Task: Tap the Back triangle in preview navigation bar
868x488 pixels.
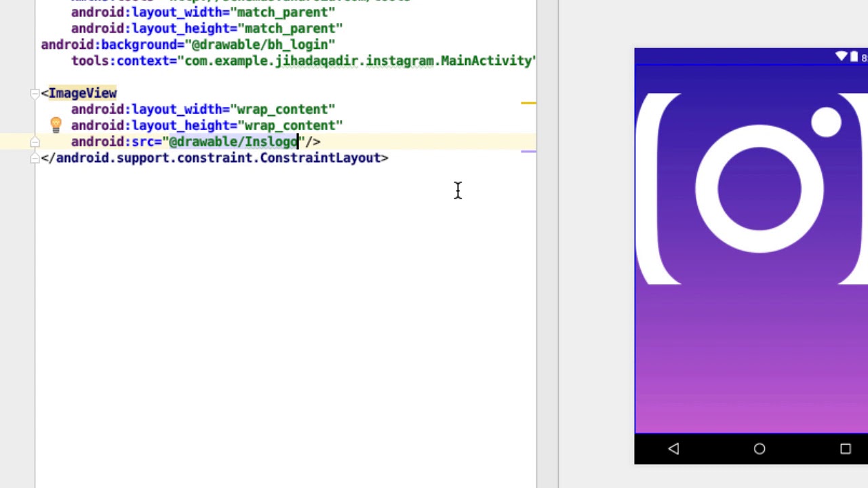Action: (673, 449)
